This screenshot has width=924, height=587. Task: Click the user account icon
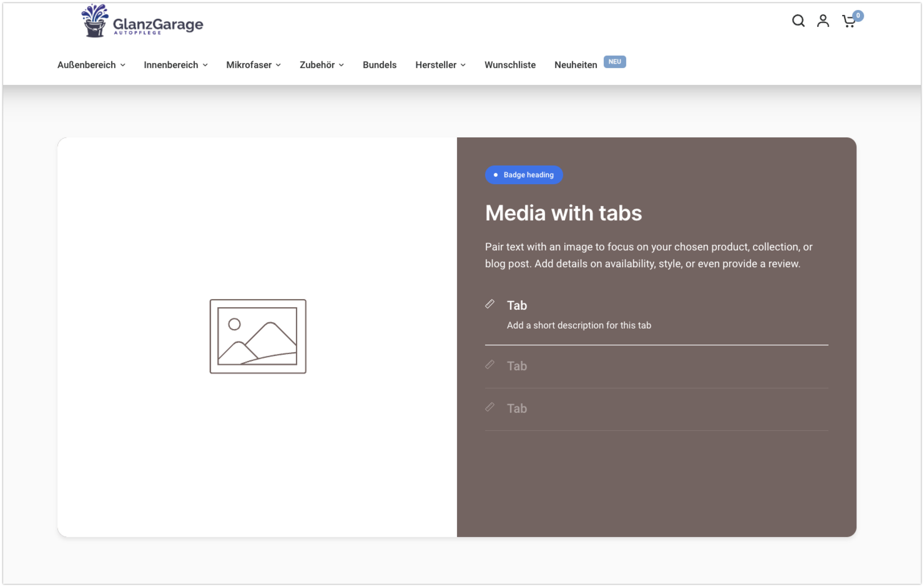823,21
